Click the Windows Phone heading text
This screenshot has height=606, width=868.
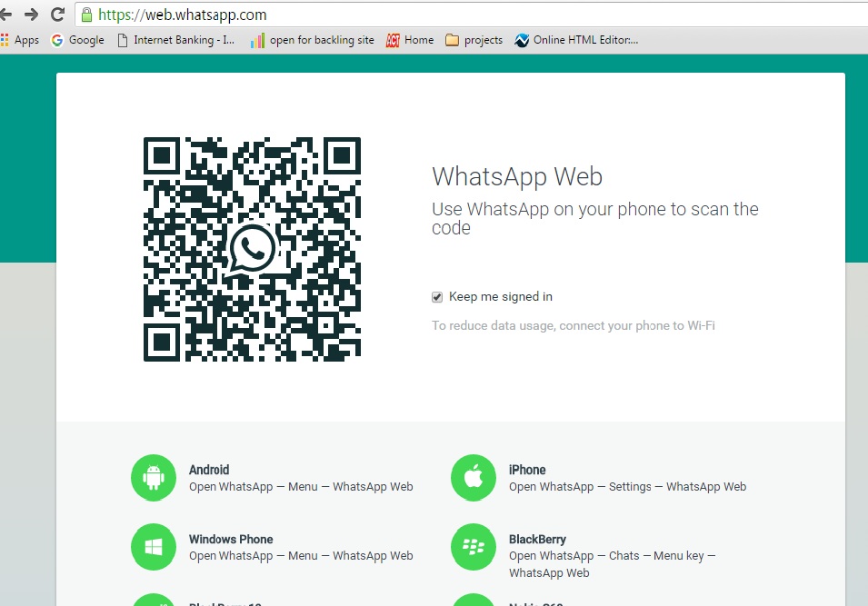[231, 539]
